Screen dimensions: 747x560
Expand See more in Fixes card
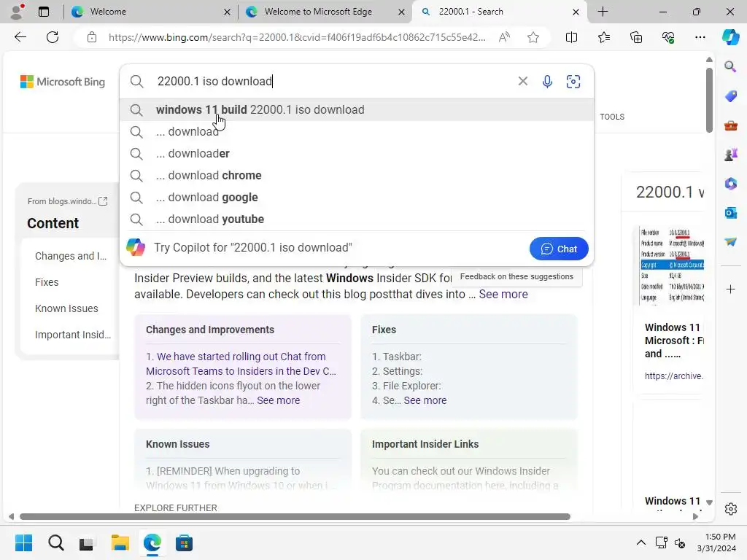(x=425, y=400)
